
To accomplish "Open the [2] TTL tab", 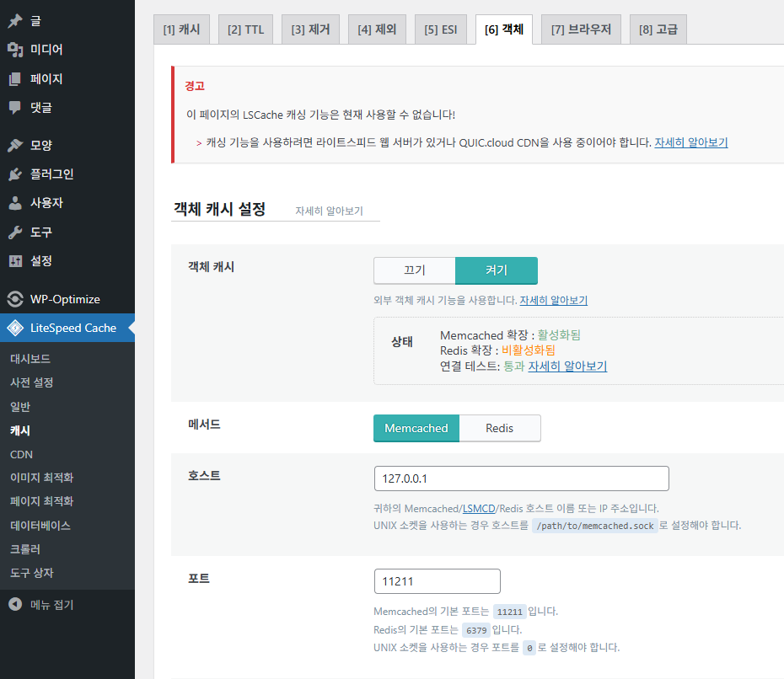I will point(245,29).
